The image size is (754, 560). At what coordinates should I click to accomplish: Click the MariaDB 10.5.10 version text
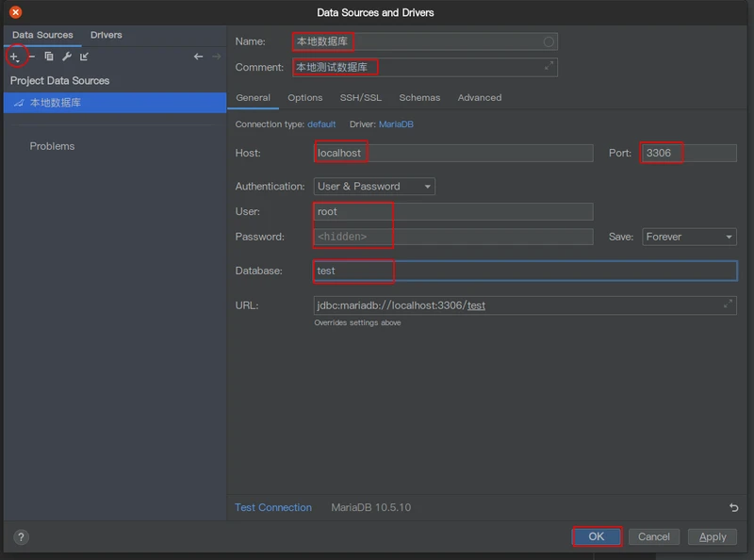coord(370,507)
